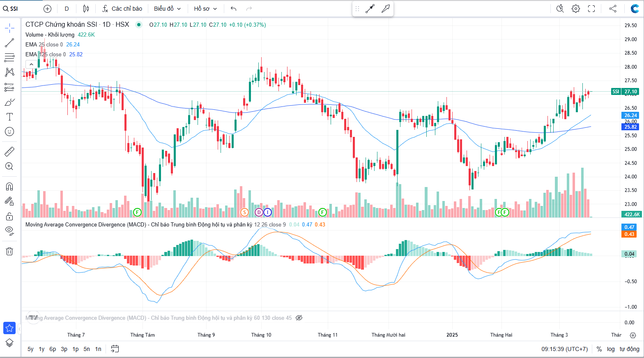Open time axis settings gear

point(633,335)
